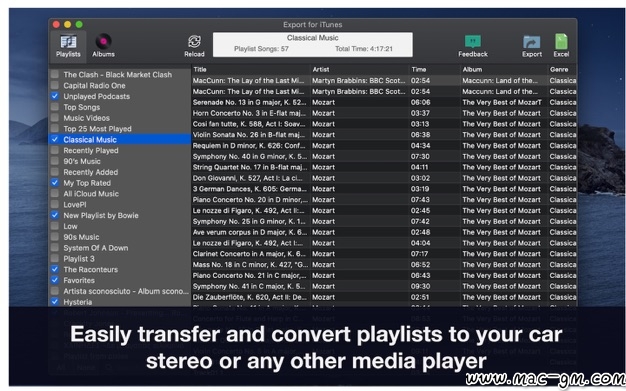
Task: Sort by the Title column header
Action: coord(251,69)
